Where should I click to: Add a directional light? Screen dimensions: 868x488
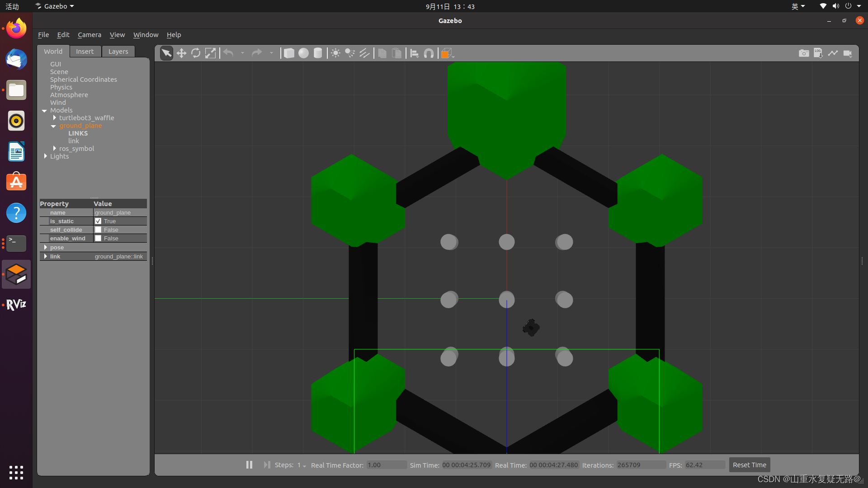[x=364, y=53]
